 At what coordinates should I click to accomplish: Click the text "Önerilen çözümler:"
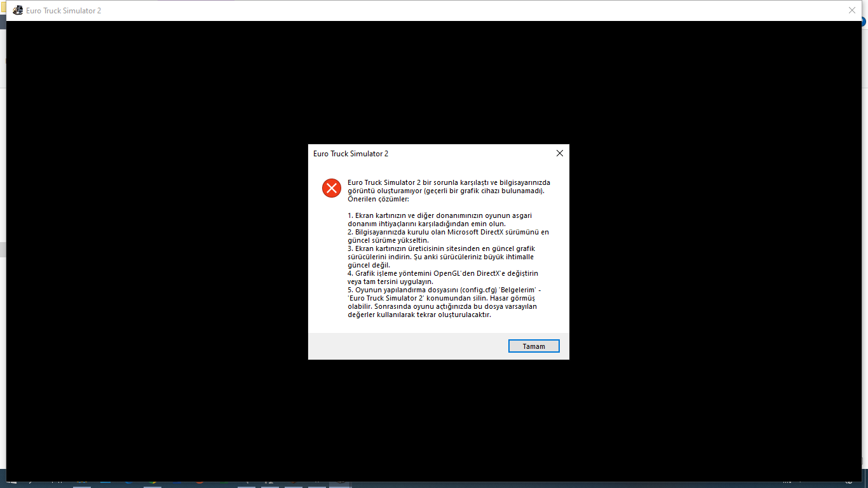[379, 199]
